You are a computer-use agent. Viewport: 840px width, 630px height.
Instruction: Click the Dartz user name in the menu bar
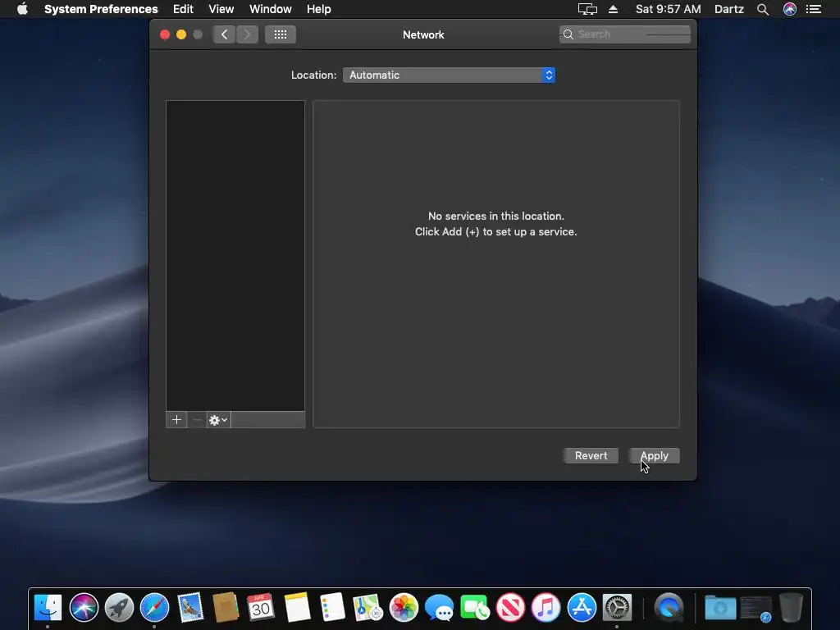pyautogui.click(x=728, y=9)
